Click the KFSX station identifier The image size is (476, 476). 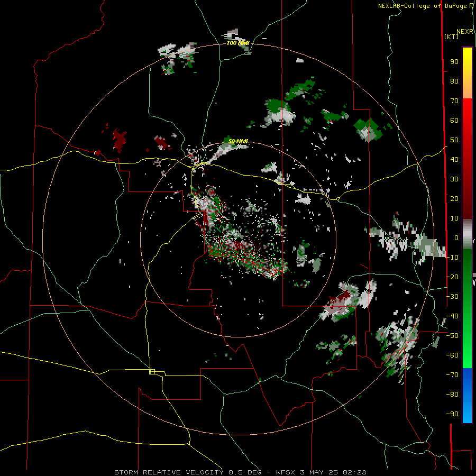click(287, 472)
